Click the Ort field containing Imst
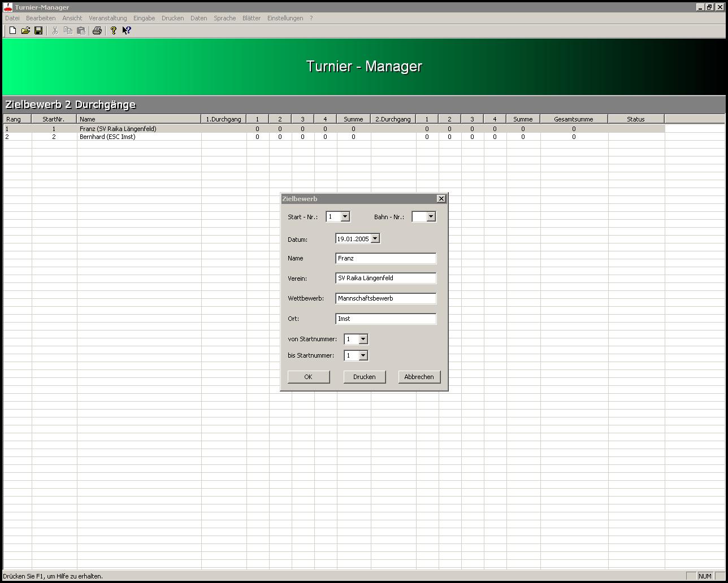 pos(385,319)
